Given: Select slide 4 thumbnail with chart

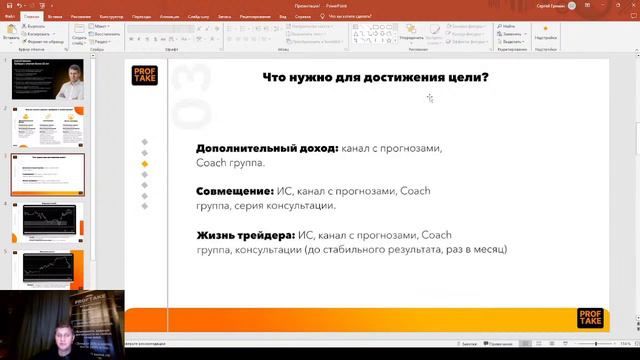Looking at the screenshot, I should pos(48,223).
